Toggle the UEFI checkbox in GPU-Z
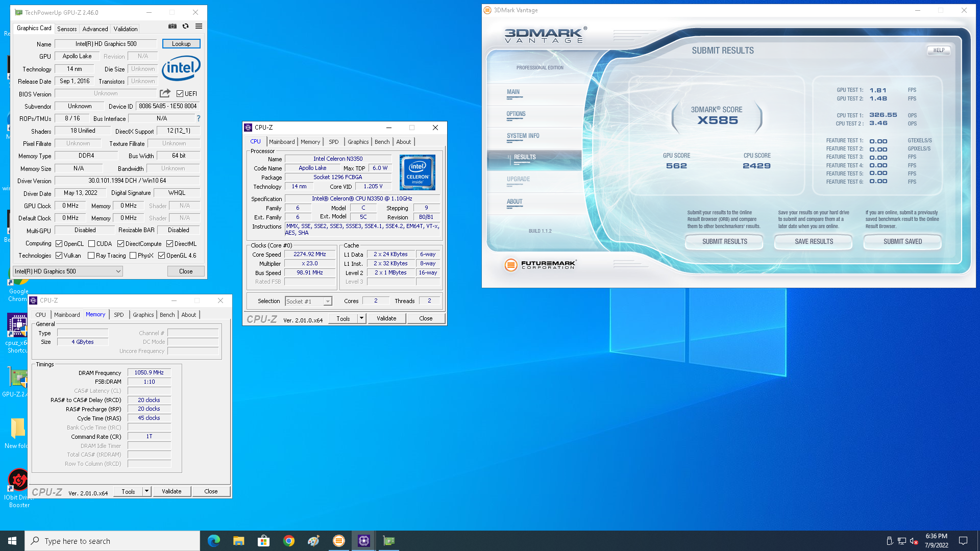 pos(180,94)
